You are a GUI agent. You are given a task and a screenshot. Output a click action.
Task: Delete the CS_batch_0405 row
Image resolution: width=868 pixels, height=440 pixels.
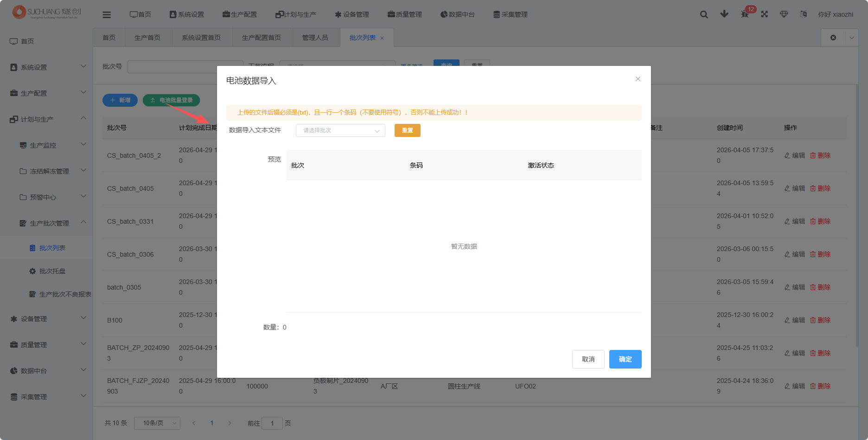(x=820, y=188)
